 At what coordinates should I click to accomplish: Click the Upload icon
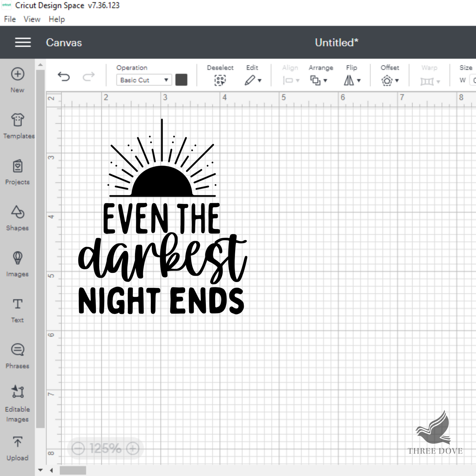pos(17,442)
